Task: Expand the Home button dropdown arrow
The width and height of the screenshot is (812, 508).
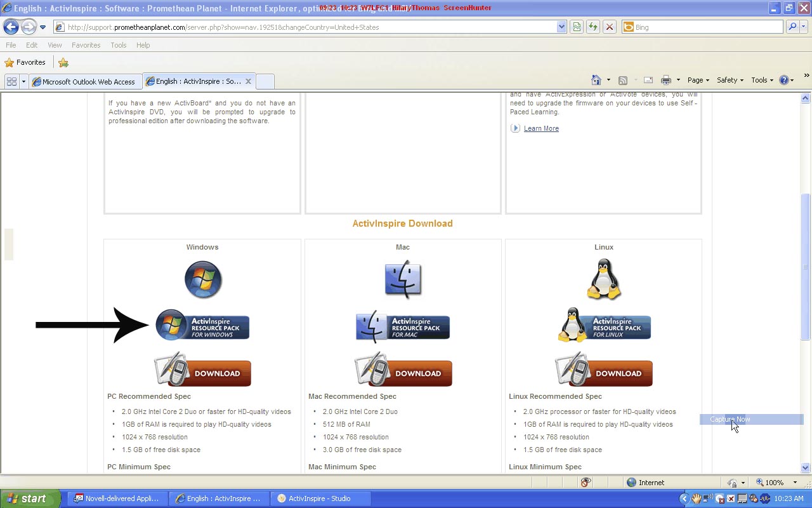Action: click(608, 80)
